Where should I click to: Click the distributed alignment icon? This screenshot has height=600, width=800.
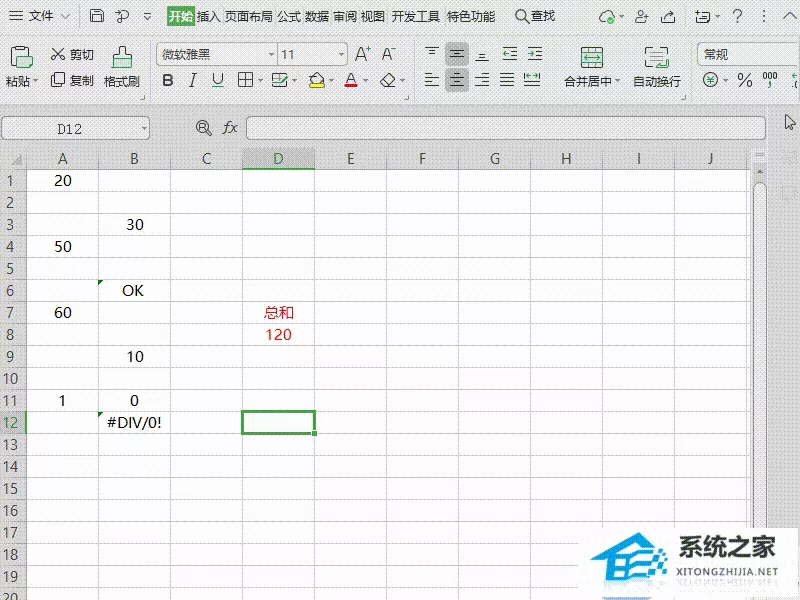pyautogui.click(x=532, y=80)
